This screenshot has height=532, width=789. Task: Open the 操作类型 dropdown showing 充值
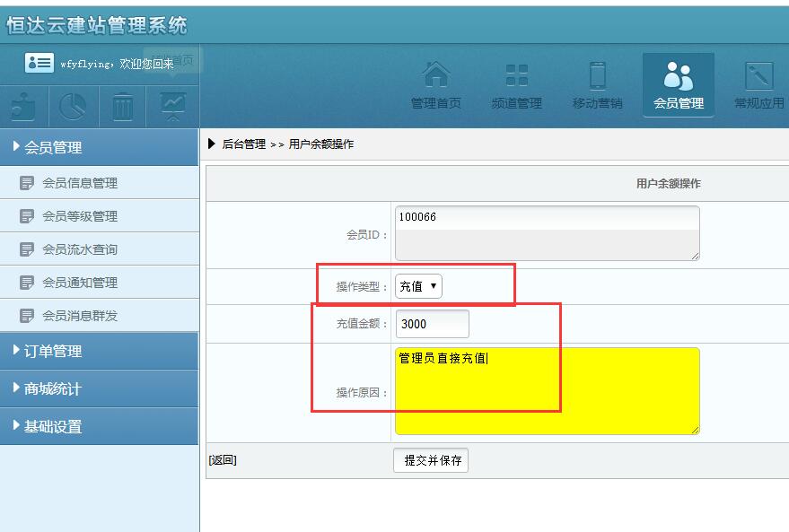click(418, 286)
